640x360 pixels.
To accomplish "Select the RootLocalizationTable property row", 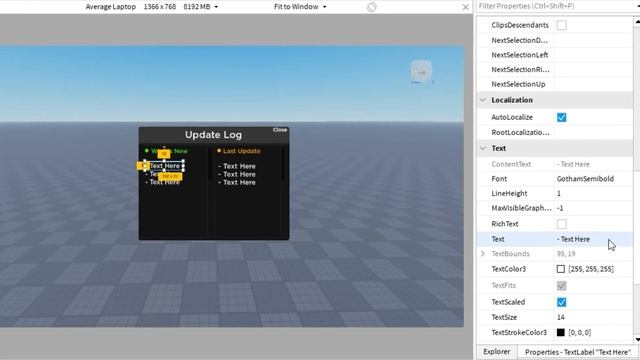I will click(555, 133).
